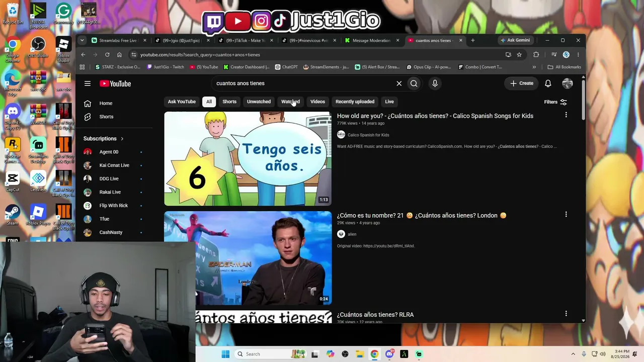Go to the YouTube logo home link
Image resolution: width=644 pixels, height=362 pixels.
point(115,83)
